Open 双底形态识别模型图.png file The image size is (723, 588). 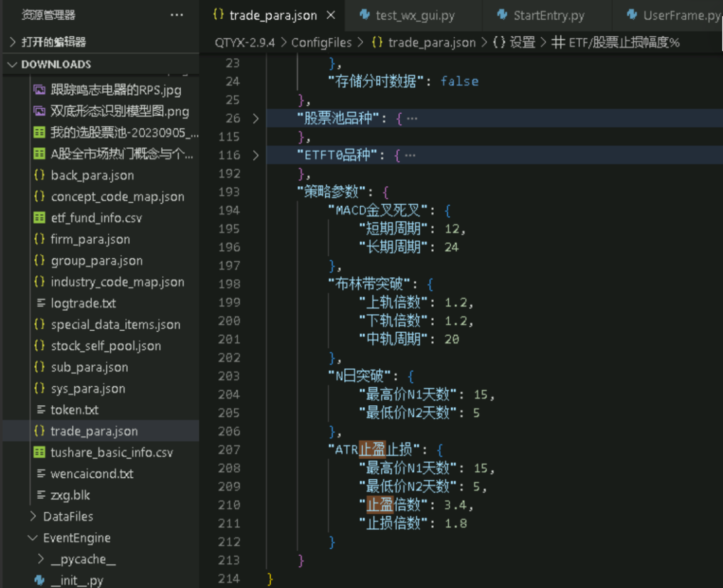coord(120,111)
